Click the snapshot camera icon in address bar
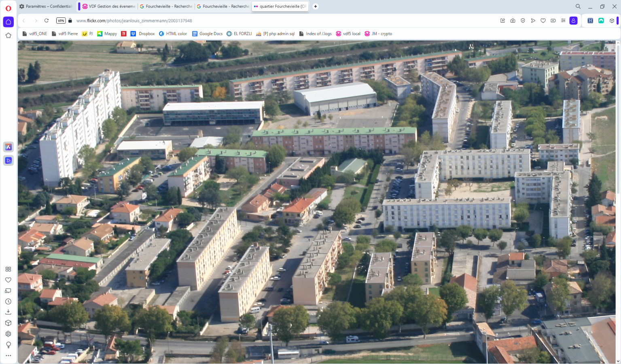The height and width of the screenshot is (364, 621). (x=513, y=21)
